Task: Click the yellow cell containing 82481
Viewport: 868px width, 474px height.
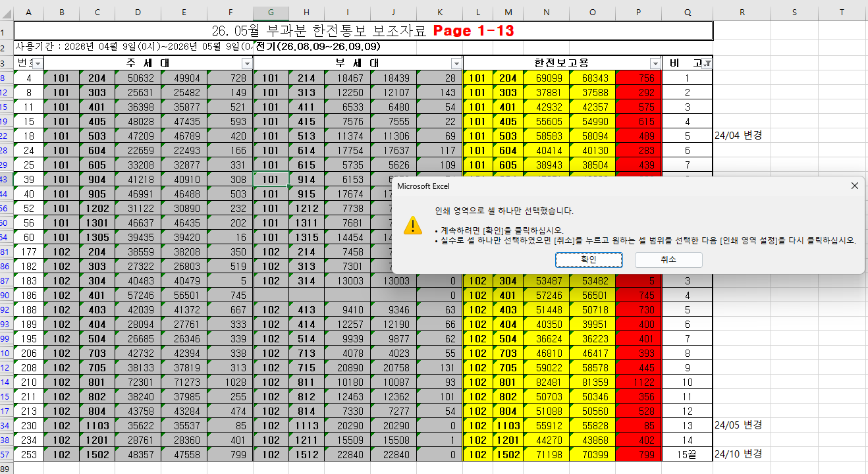Action: coord(547,382)
